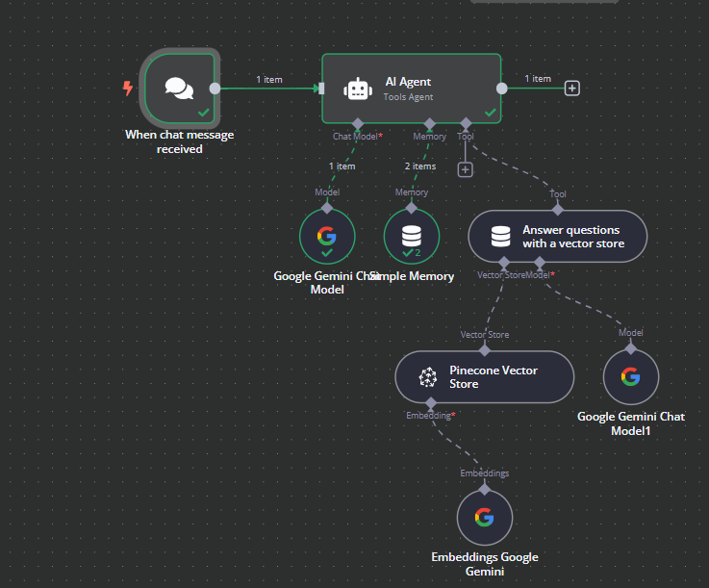709x588 pixels.
Task: Add node after AI Agent output
Action: pos(572,89)
